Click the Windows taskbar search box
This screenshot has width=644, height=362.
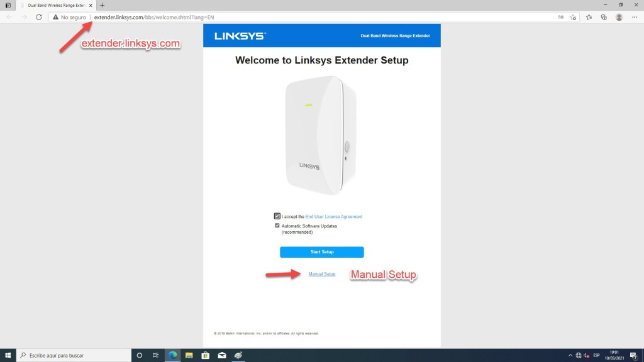tap(74, 356)
